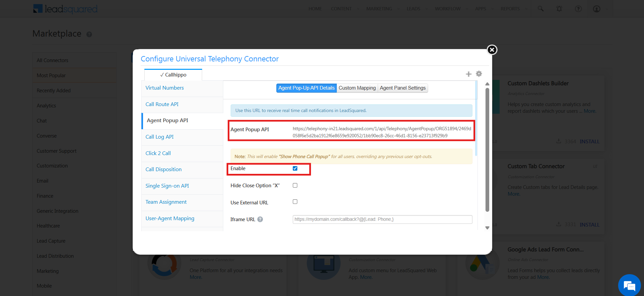
Task: Open Single Sign-on API section
Action: (182, 186)
